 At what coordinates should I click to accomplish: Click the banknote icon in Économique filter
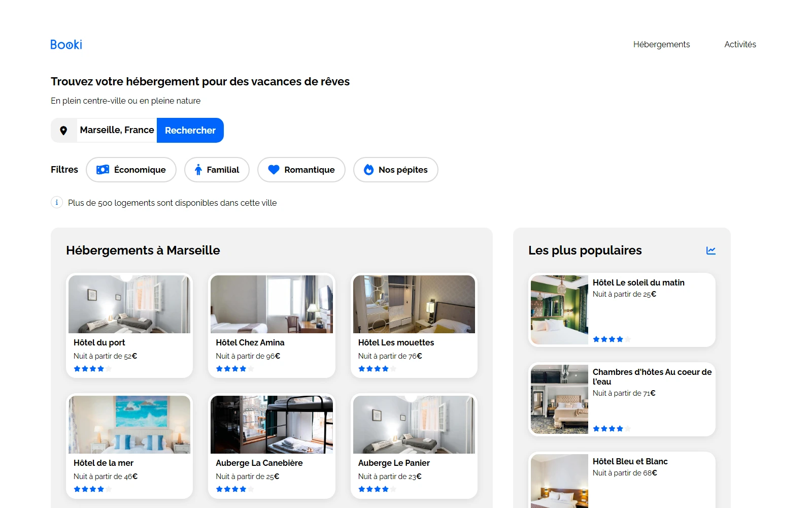click(103, 170)
